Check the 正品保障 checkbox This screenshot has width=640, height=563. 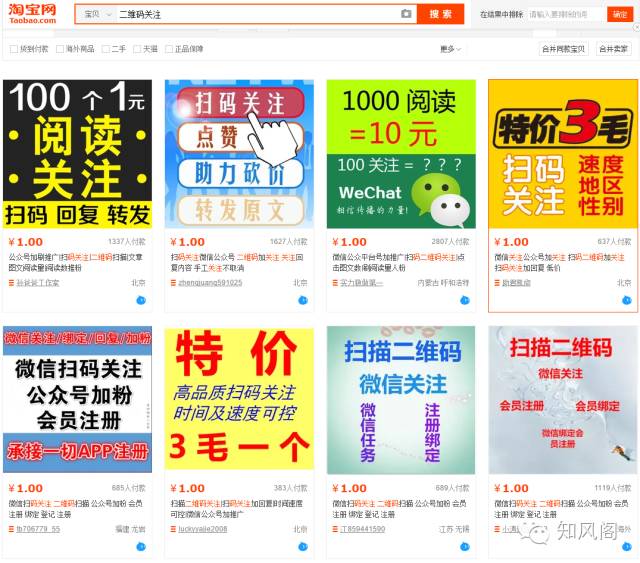click(169, 49)
